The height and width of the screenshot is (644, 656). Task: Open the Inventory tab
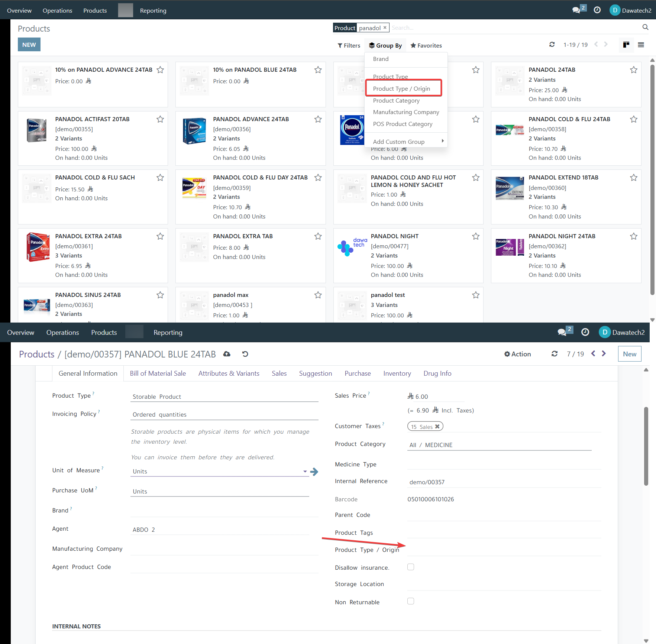(x=397, y=373)
